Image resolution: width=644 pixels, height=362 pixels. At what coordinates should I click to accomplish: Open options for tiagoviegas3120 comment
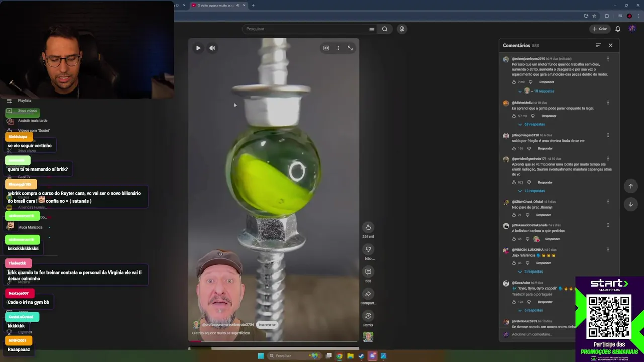click(x=608, y=135)
